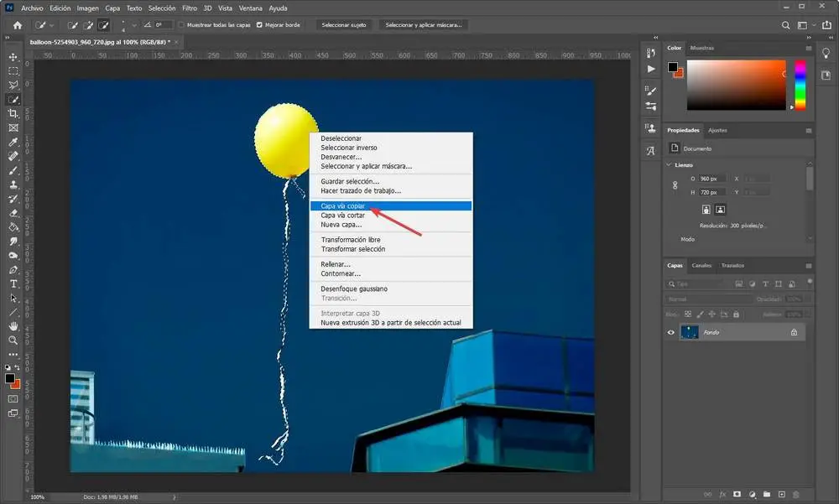
Task: Select the Zoom magnifier tool
Action: pos(13,340)
